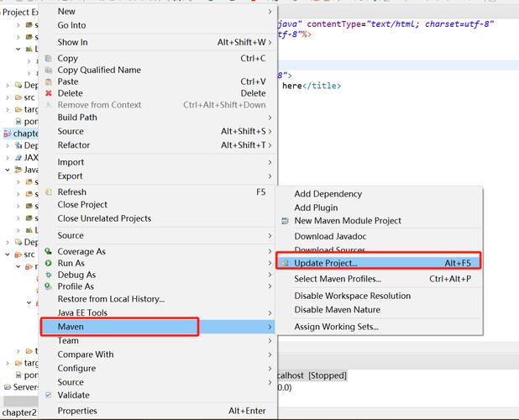Viewport: 519px width, 420px height.
Task: Click the Paste clipboard icon
Action: pyautogui.click(x=48, y=82)
